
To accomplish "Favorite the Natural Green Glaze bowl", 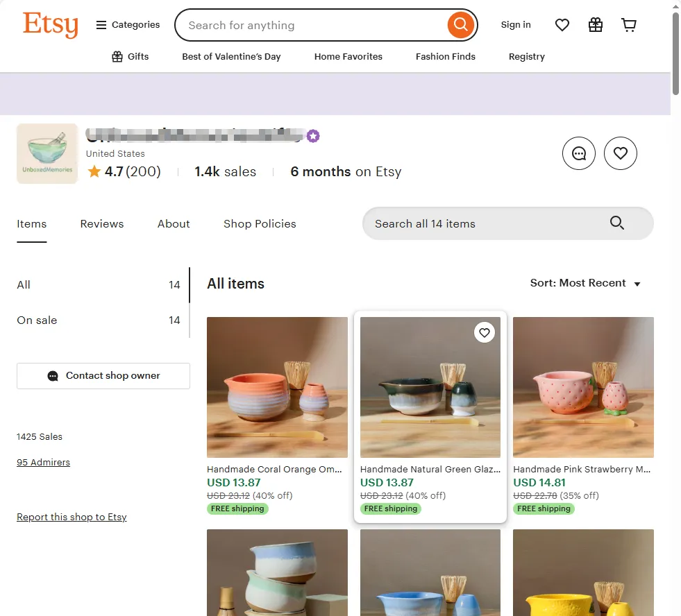I will (485, 333).
